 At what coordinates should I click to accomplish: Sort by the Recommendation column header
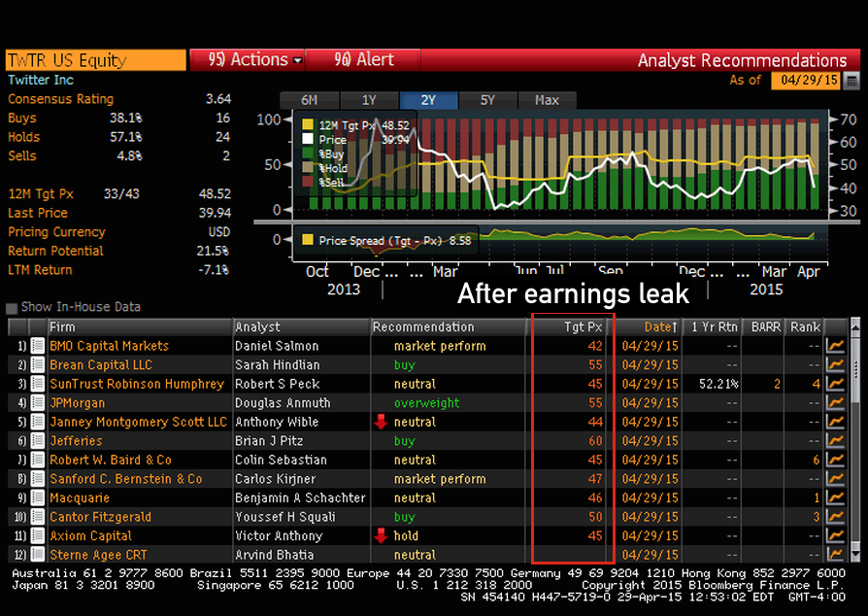coord(449,326)
